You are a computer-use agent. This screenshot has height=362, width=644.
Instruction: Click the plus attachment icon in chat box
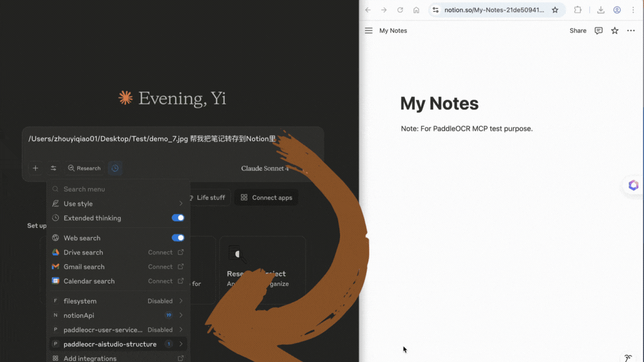(x=35, y=168)
